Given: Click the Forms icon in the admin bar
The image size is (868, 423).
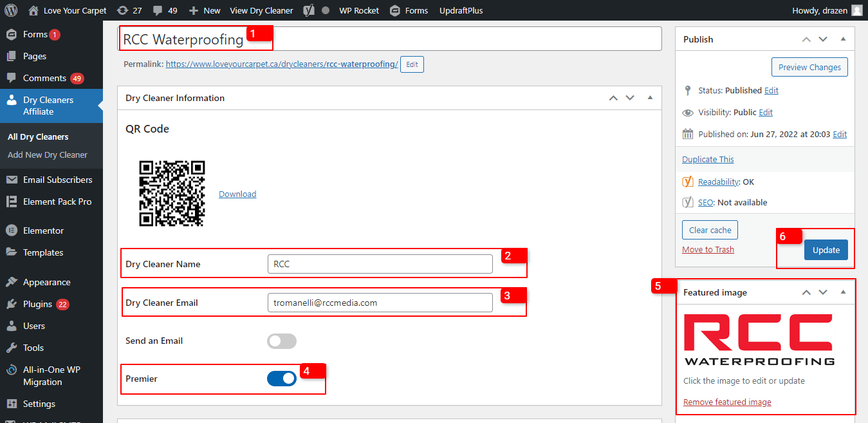Looking at the screenshot, I should (x=396, y=10).
